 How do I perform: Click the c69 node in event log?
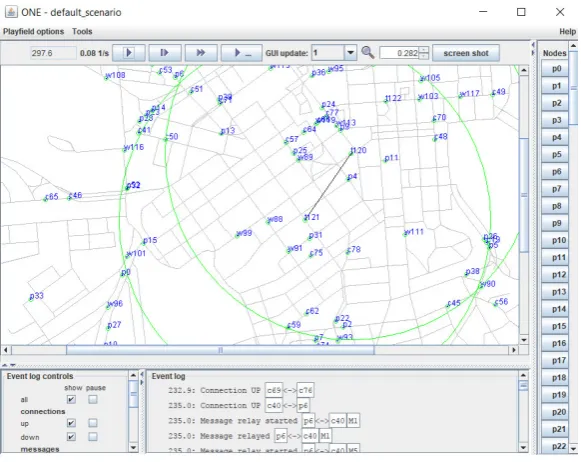pos(274,390)
